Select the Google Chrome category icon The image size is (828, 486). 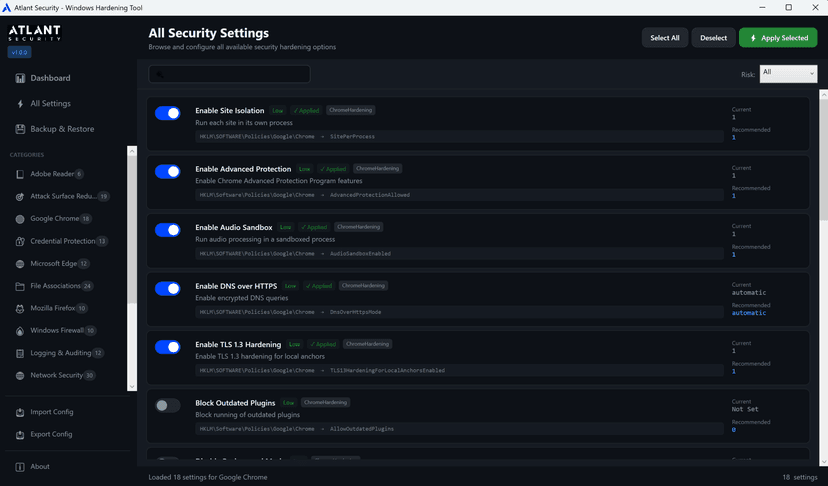20,219
